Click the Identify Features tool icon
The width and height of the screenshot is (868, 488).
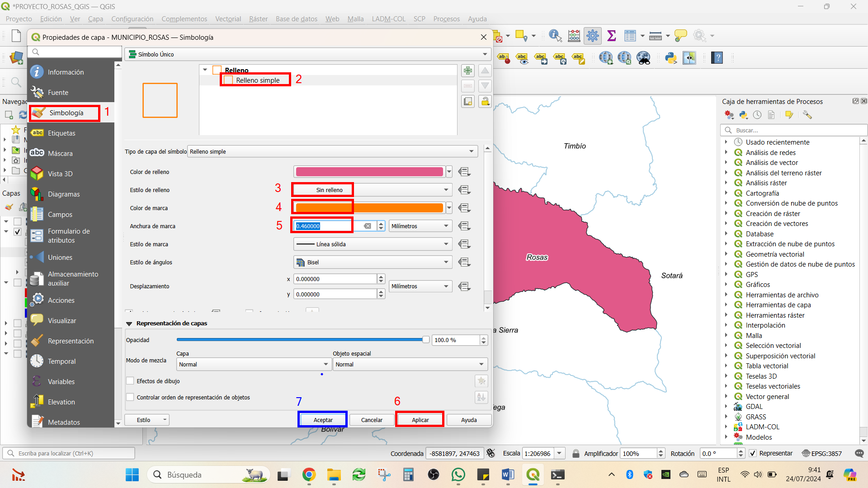[555, 36]
